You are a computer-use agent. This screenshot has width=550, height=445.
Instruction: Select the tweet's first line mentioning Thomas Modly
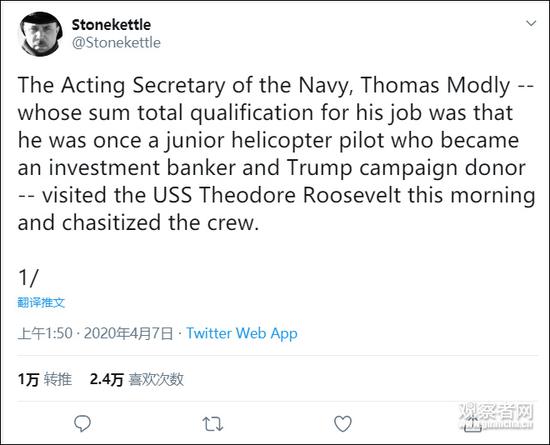tap(276, 86)
